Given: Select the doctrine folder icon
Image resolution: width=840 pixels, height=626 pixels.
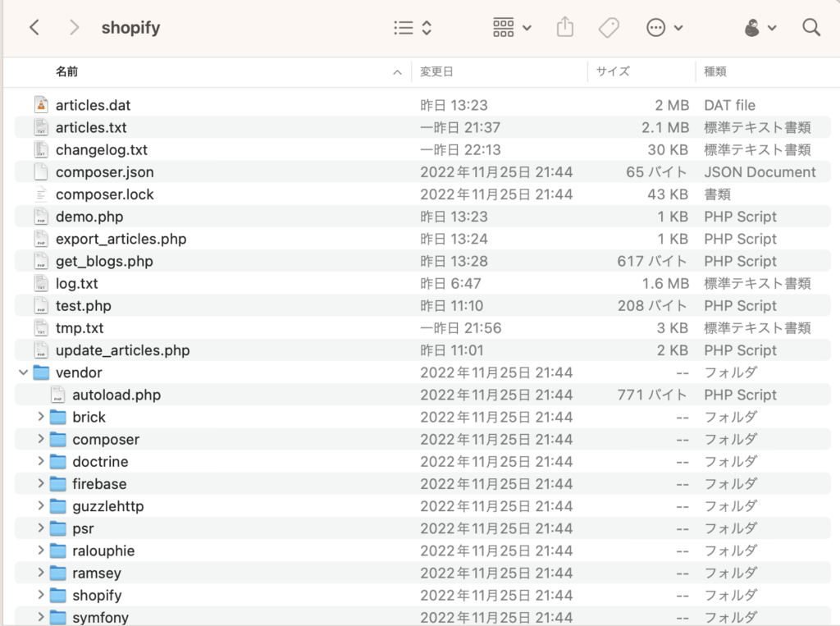Looking at the screenshot, I should [x=58, y=461].
